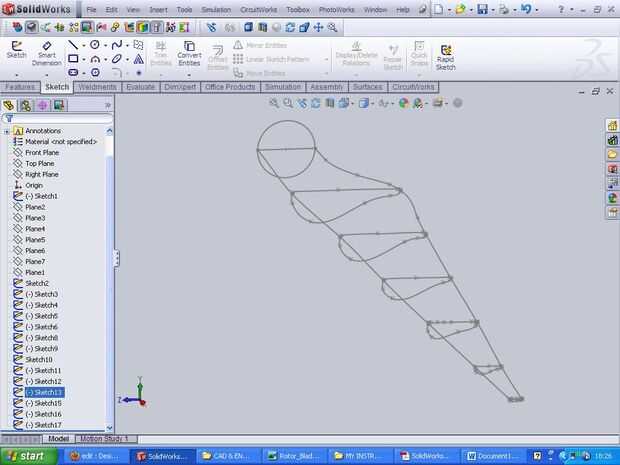
Task: Click Zoom to Fit in view toolbar
Action: [x=274, y=103]
